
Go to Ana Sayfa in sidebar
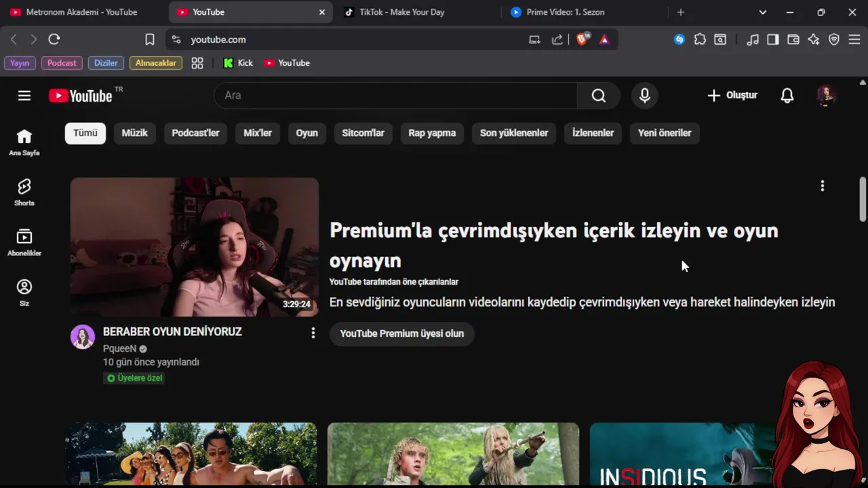coord(24,142)
